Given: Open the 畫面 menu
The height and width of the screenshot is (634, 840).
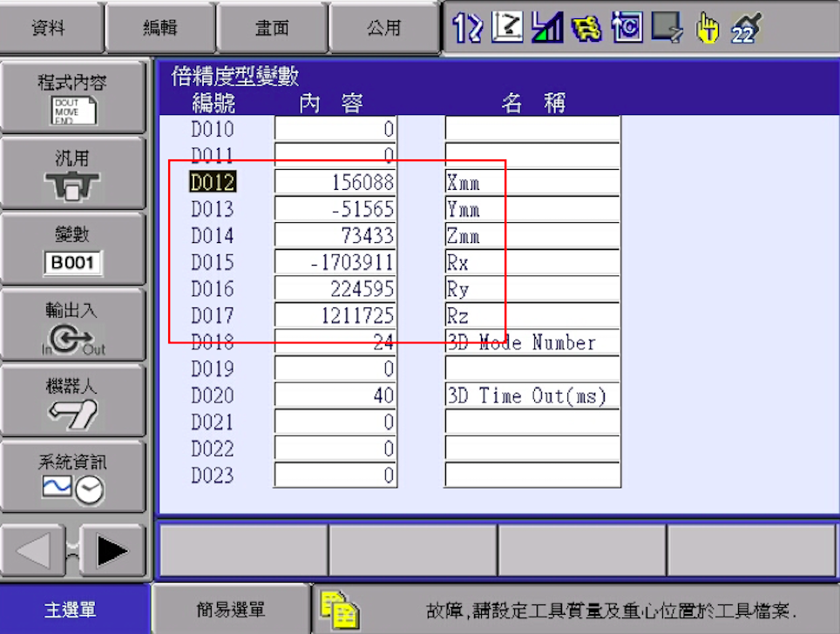Looking at the screenshot, I should coord(271,27).
